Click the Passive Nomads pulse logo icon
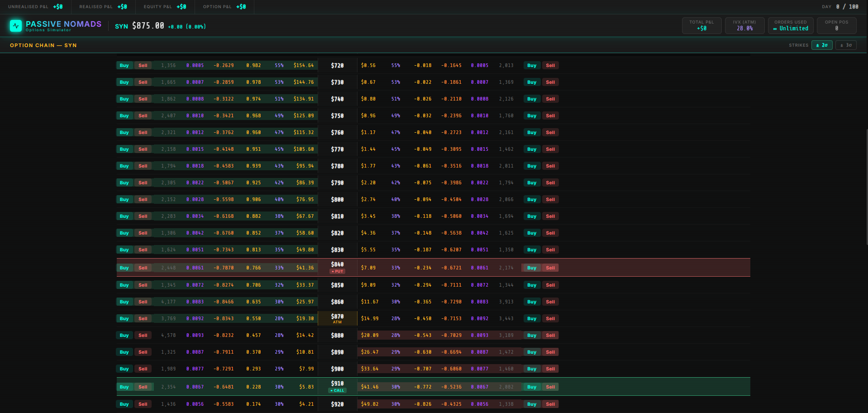The width and height of the screenshot is (868, 413). point(16,26)
